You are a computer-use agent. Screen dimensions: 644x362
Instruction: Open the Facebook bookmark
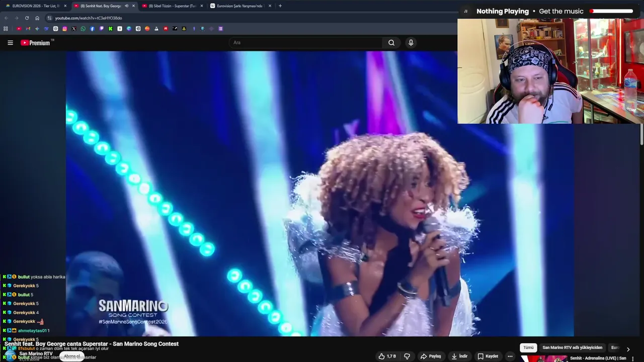click(x=92, y=29)
